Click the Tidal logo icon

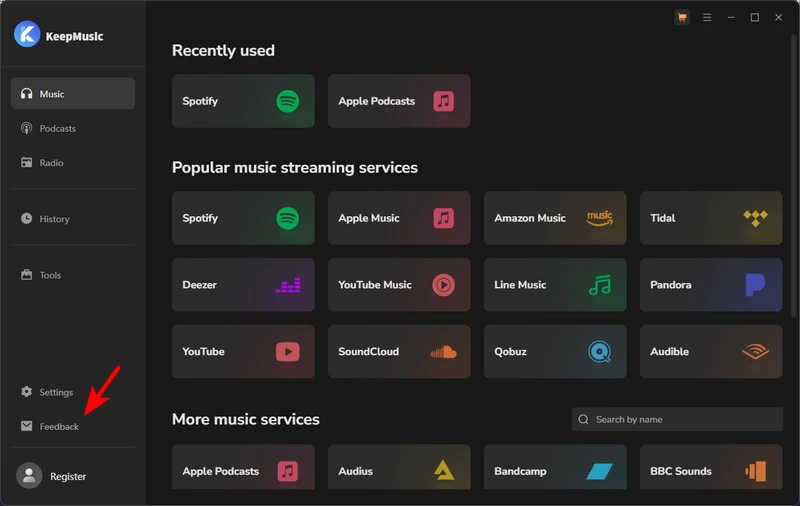click(756, 218)
